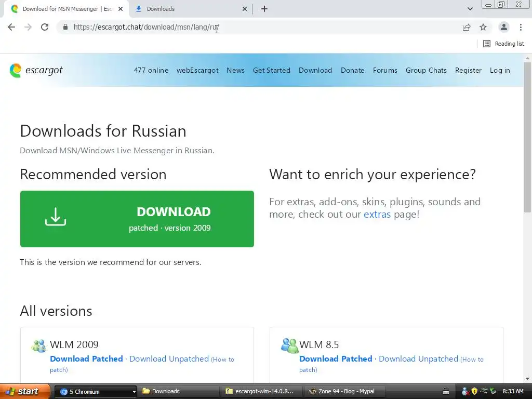Follow the extras page link
Screen dimensions: 532x399
pos(377,214)
